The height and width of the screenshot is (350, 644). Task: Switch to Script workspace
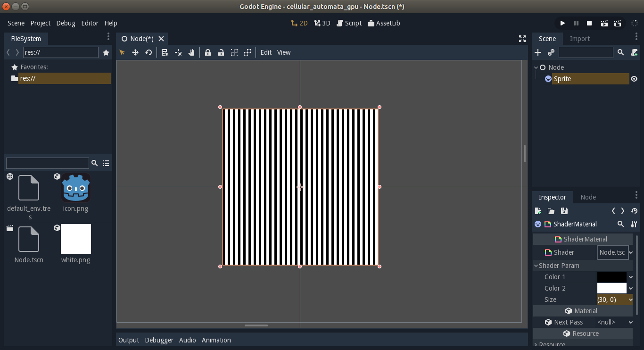coord(349,23)
